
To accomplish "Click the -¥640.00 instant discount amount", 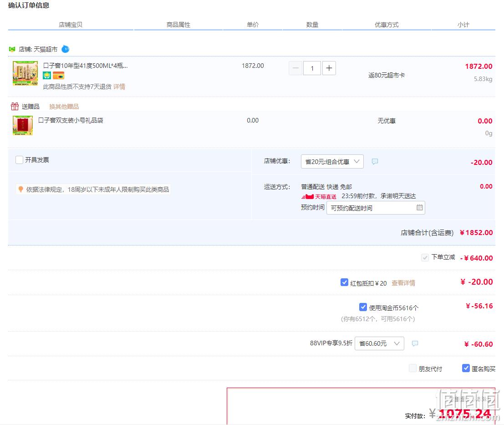I will point(477,258).
